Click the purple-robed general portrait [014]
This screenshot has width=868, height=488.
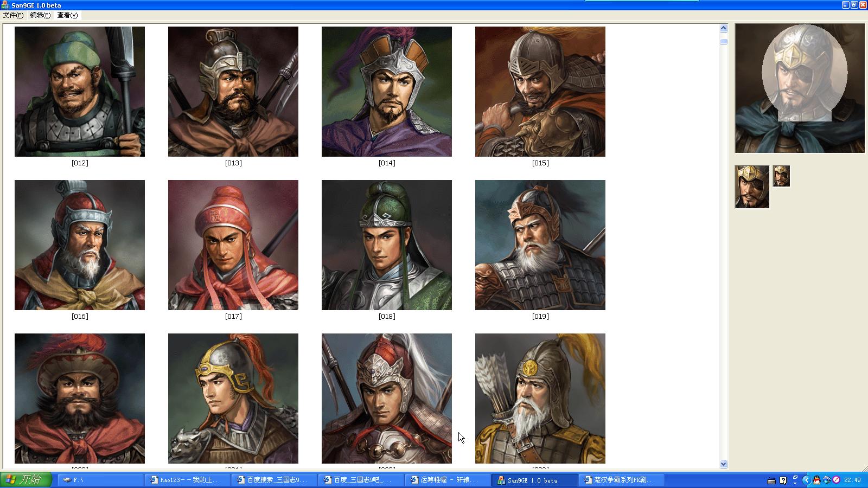pyautogui.click(x=387, y=92)
